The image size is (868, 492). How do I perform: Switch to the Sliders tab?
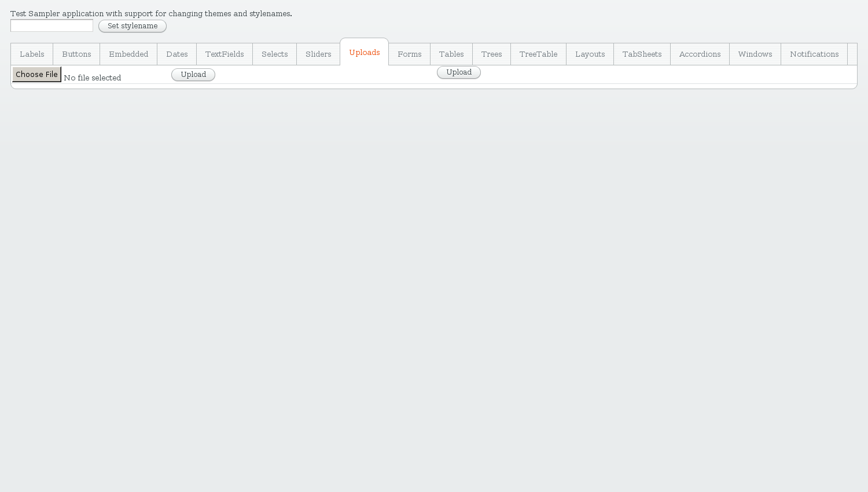pyautogui.click(x=318, y=54)
